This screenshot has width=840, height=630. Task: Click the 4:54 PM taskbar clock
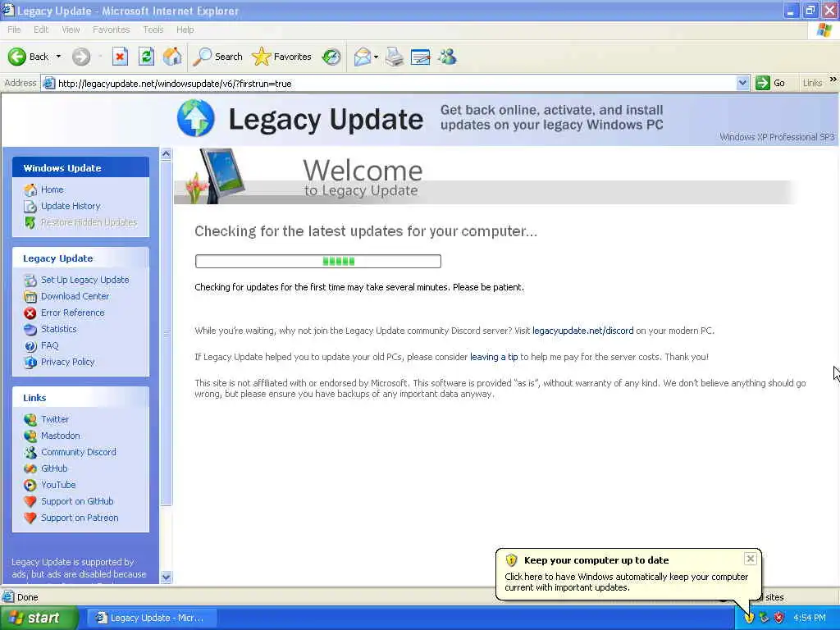click(x=810, y=618)
